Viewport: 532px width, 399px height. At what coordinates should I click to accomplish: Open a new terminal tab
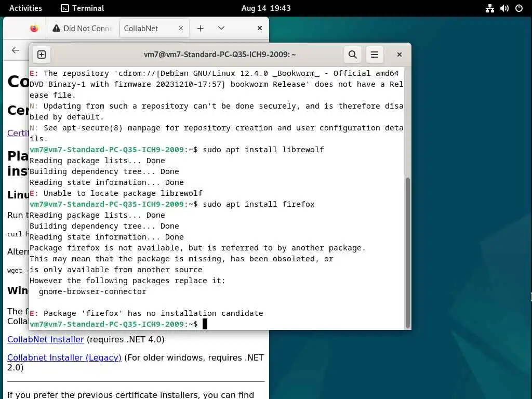pyautogui.click(x=42, y=55)
